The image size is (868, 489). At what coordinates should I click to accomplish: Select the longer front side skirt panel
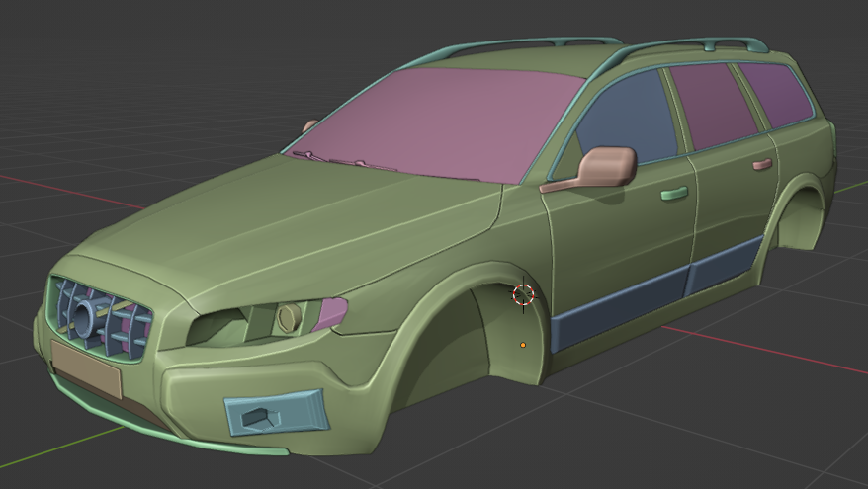pyautogui.click(x=621, y=308)
